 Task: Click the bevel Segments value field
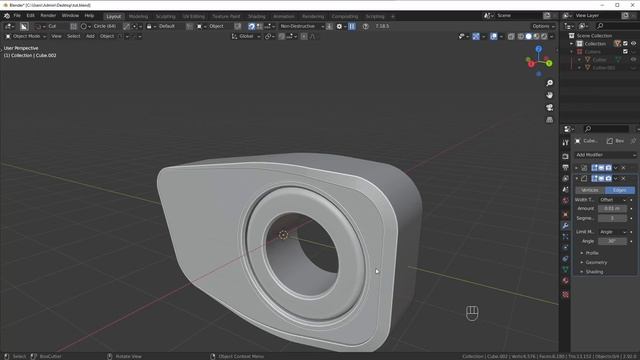(x=612, y=218)
